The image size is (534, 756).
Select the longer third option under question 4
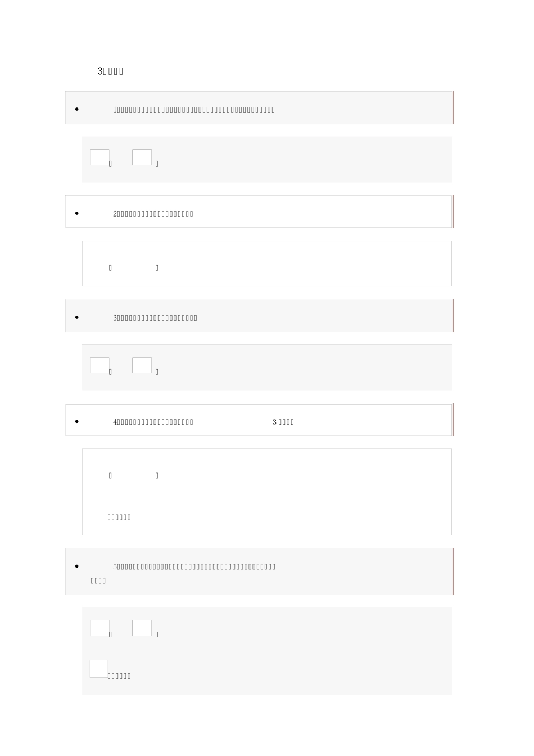[119, 517]
